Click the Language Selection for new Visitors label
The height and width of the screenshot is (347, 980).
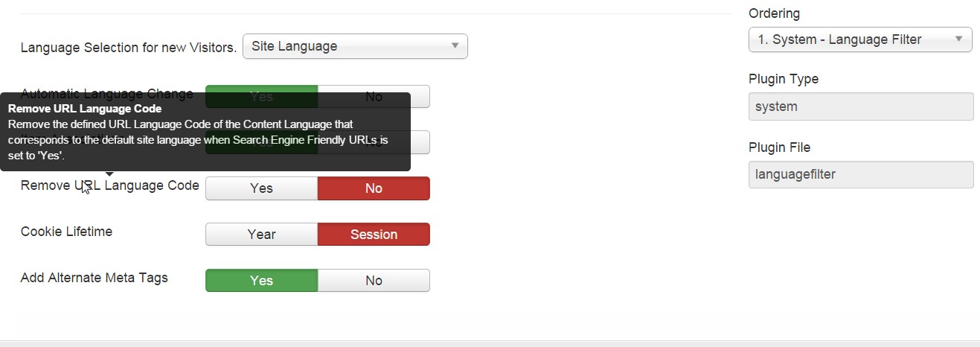click(129, 48)
